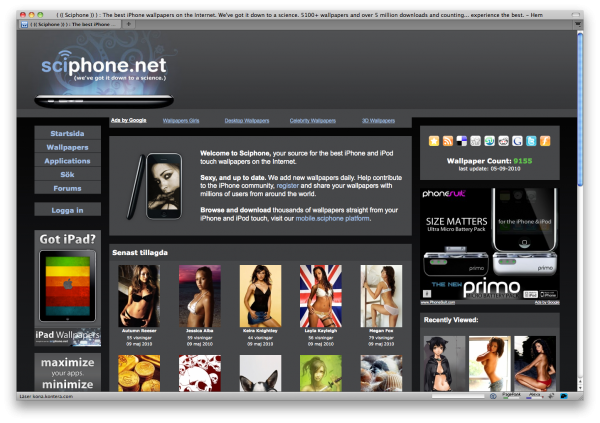Click the phonesuit primo battery ad
Image resolution: width=600 pixels, height=423 pixels.
490,243
